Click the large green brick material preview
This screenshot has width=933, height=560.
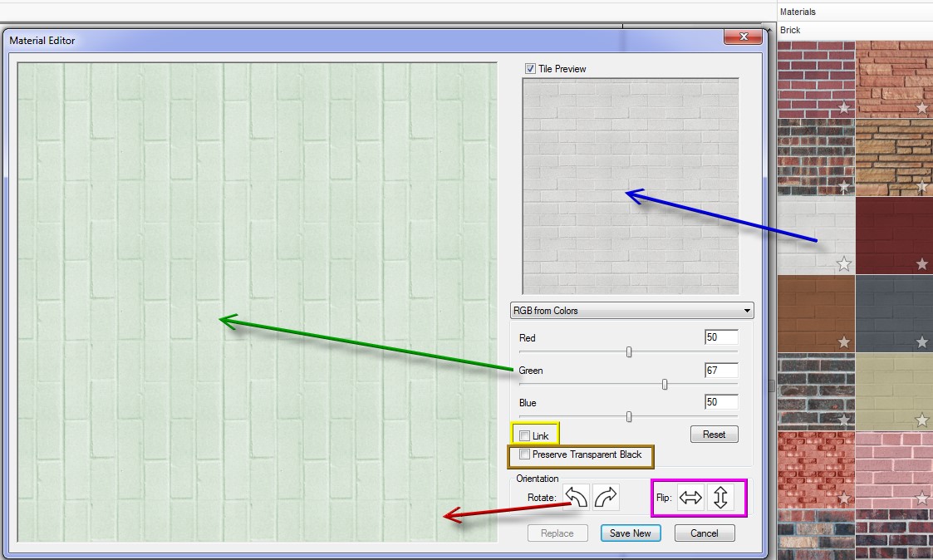click(257, 302)
